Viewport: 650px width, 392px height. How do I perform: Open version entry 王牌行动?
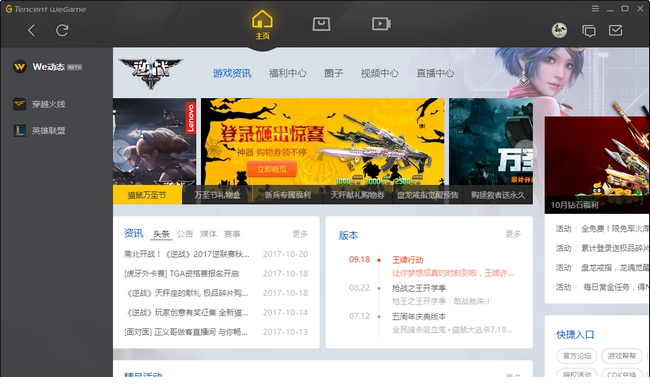click(408, 260)
